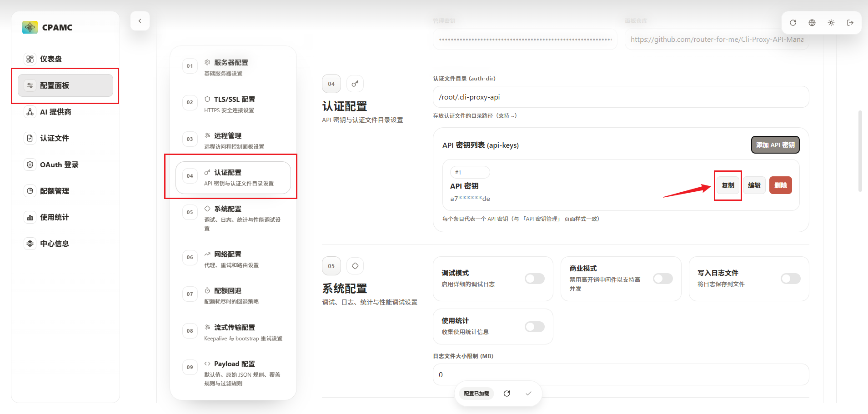Click the CPAMC logo icon
The width and height of the screenshot is (868, 414).
pyautogui.click(x=30, y=27)
